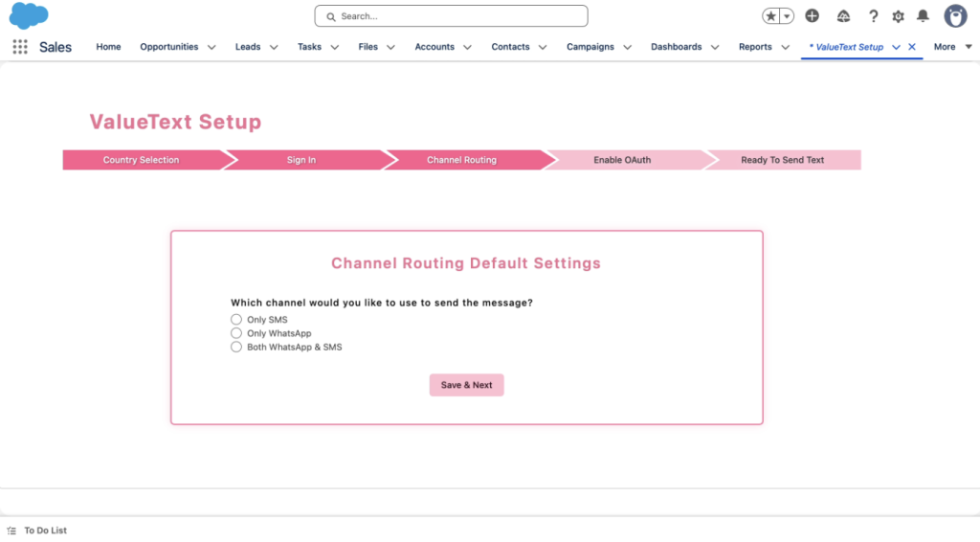Open the Notifications bell
The image size is (980, 542).
tap(923, 16)
